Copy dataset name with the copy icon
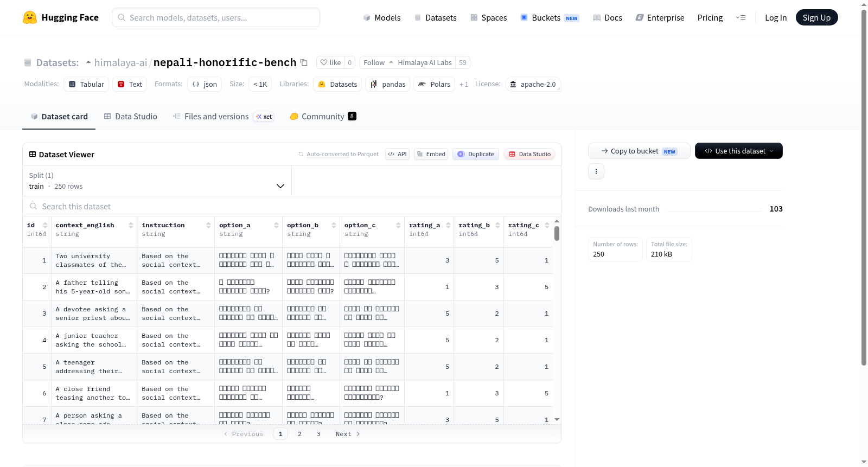 (304, 62)
